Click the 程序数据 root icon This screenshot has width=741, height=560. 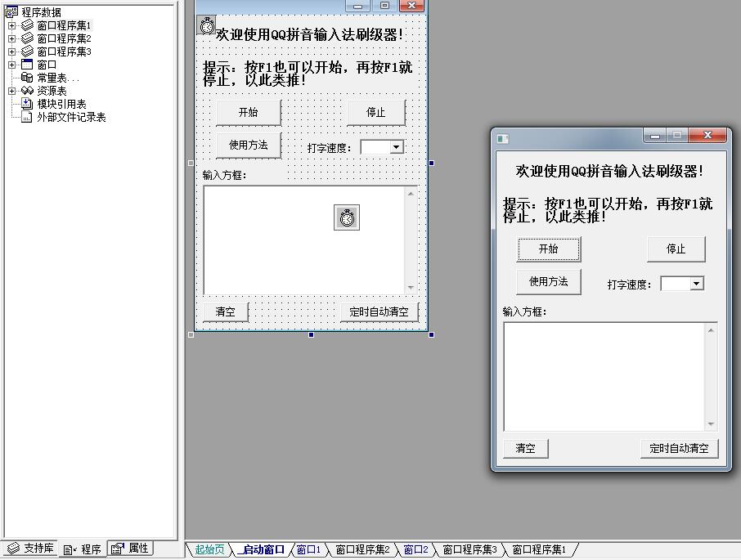11,11
